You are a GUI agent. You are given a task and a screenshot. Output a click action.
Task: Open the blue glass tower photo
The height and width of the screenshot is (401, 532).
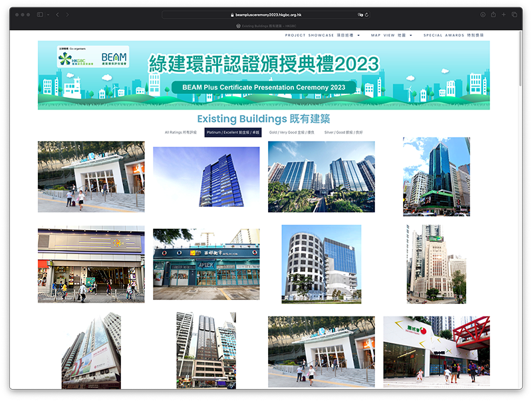[x=206, y=177]
